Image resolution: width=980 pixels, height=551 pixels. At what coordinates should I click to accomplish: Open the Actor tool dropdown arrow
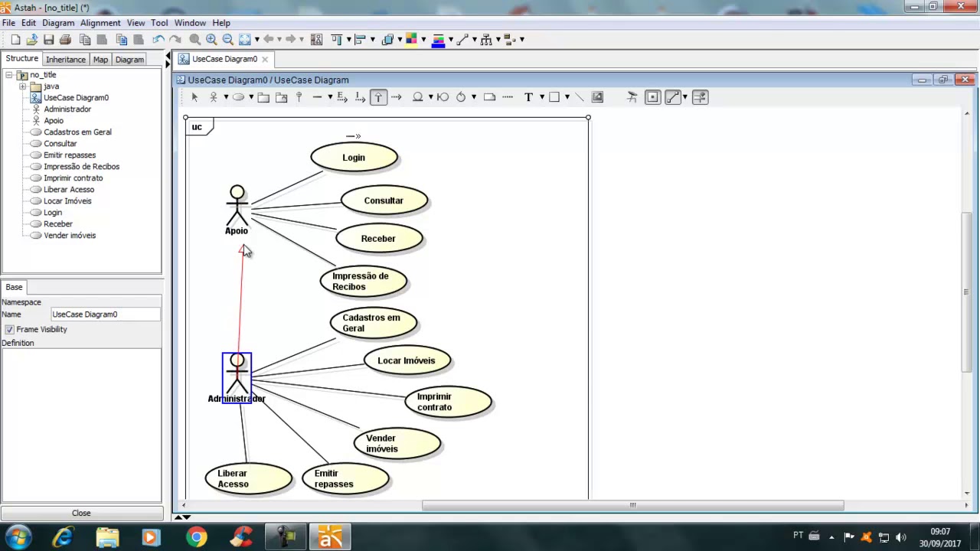click(x=226, y=97)
